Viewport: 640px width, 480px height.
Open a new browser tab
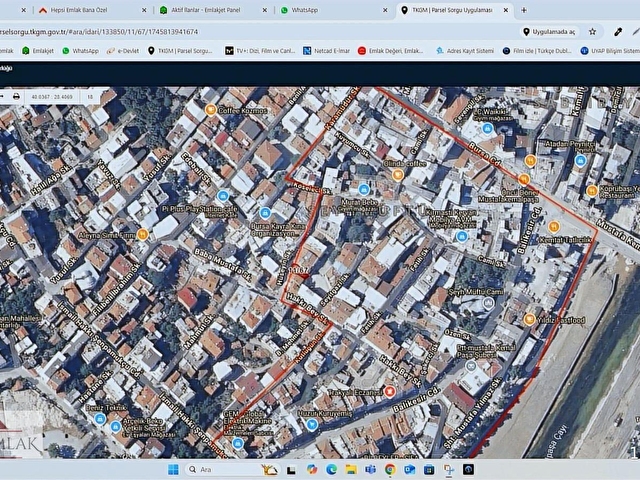(524, 10)
